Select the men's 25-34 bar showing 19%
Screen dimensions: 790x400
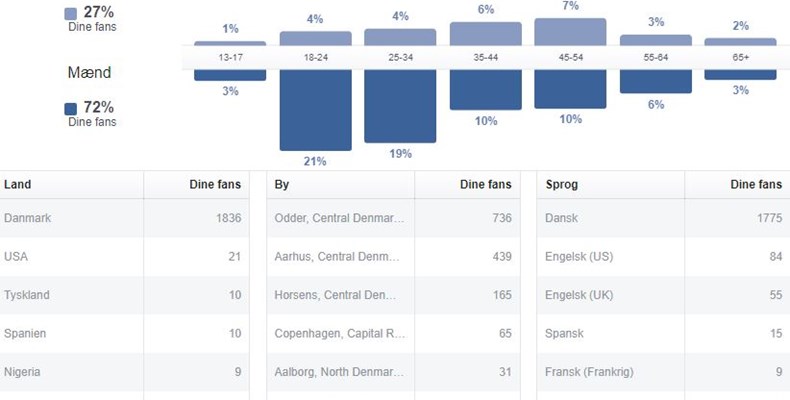point(400,104)
